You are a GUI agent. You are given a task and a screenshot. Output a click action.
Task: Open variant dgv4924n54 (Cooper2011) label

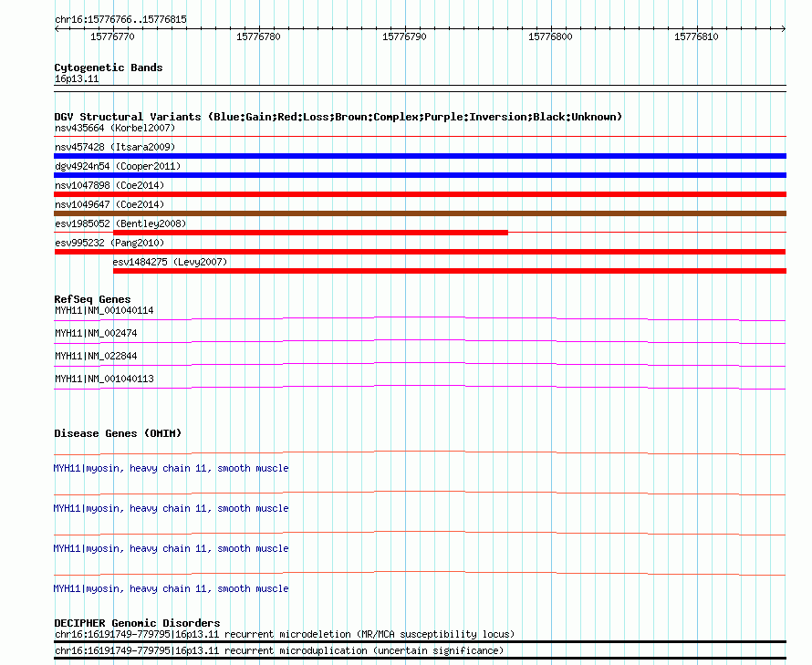point(118,166)
